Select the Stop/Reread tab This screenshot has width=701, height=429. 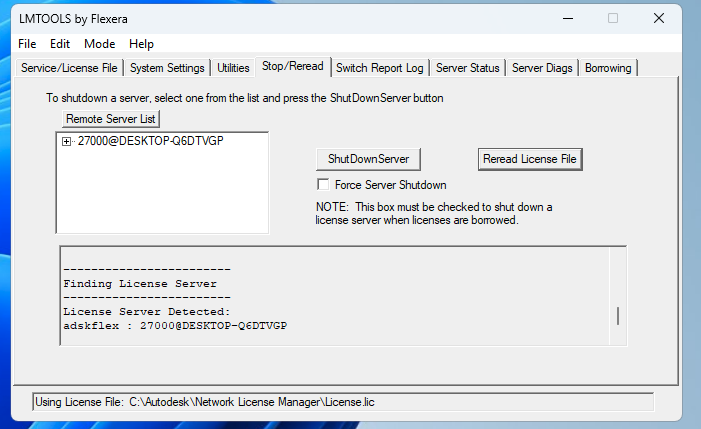click(x=292, y=67)
